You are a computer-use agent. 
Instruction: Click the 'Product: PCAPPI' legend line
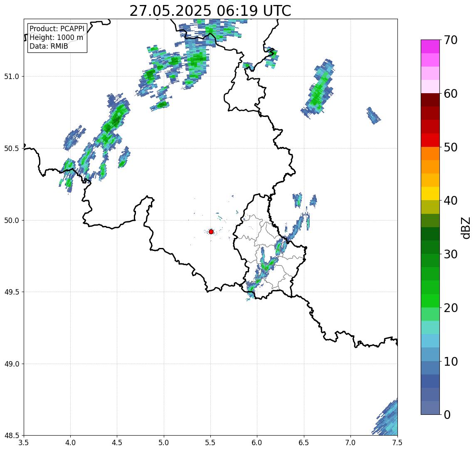57,29
